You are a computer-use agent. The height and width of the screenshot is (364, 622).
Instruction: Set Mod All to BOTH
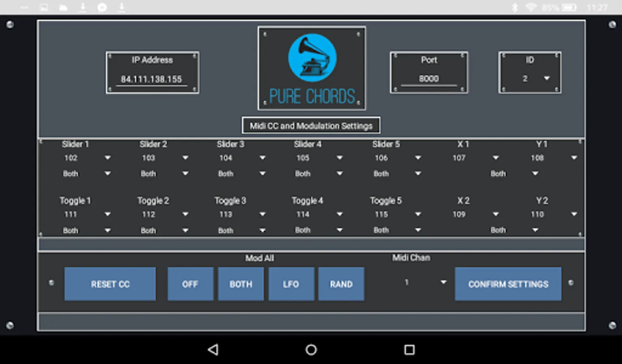[x=241, y=284]
